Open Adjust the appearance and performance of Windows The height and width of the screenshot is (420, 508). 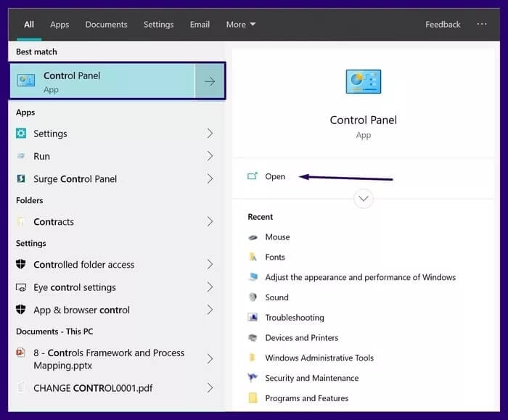[x=360, y=277]
